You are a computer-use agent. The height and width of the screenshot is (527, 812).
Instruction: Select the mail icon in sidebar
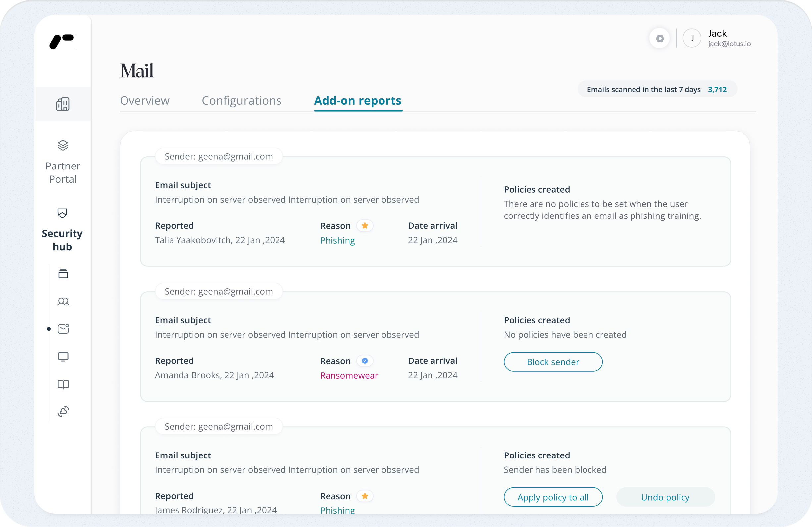pyautogui.click(x=63, y=329)
